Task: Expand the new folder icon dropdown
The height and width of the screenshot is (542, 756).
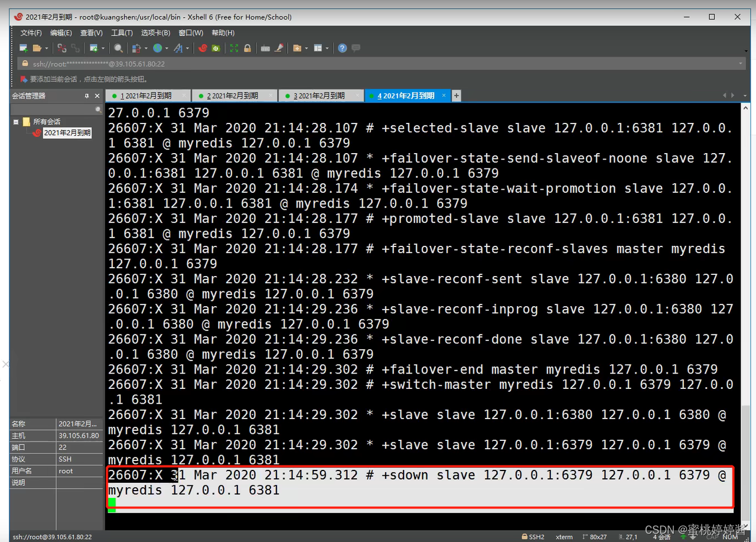Action: (x=307, y=48)
